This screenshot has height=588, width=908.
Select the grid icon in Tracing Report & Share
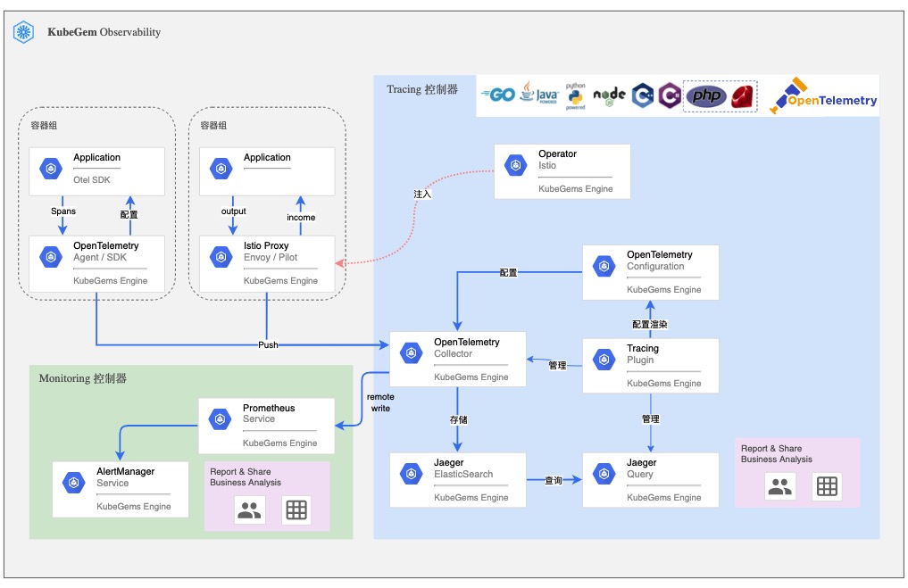click(x=827, y=486)
